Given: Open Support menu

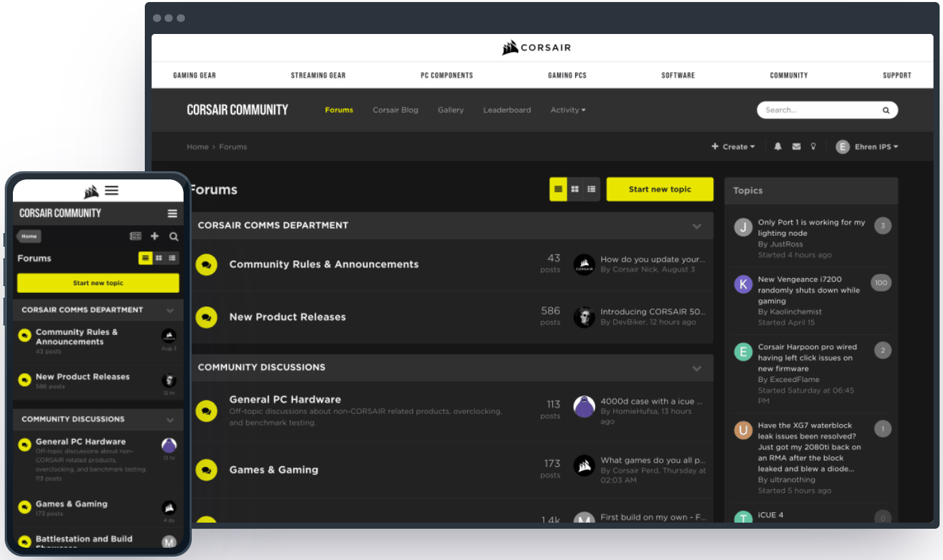Looking at the screenshot, I should pyautogui.click(x=897, y=75).
